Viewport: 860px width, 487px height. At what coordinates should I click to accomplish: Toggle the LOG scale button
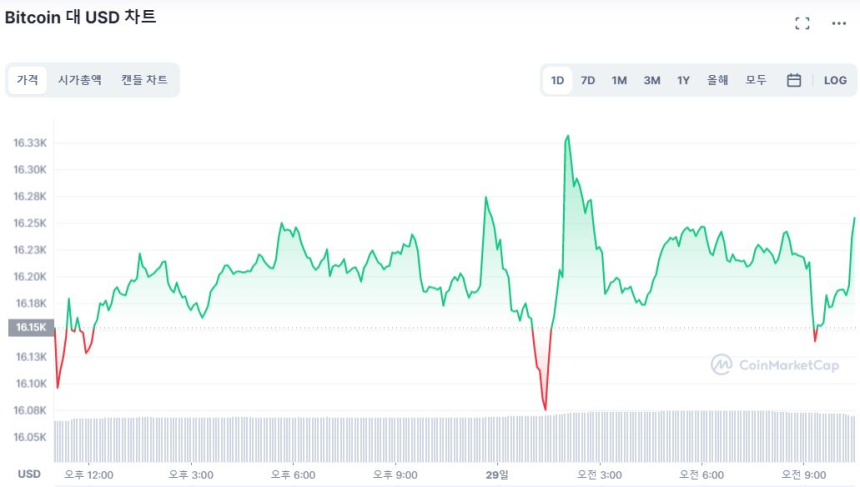click(x=835, y=80)
